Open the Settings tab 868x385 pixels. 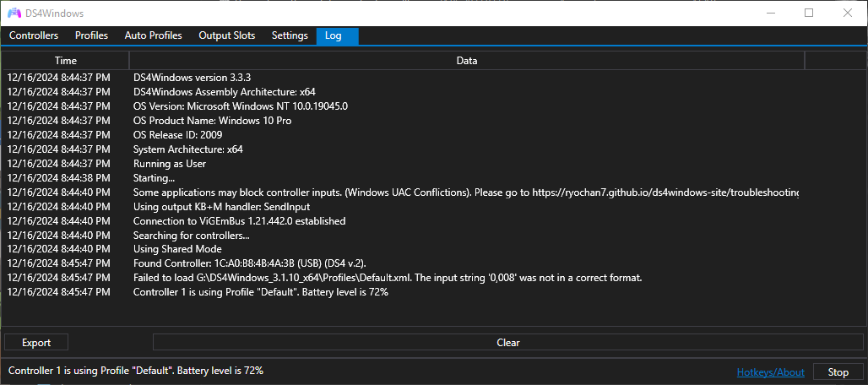pos(290,35)
